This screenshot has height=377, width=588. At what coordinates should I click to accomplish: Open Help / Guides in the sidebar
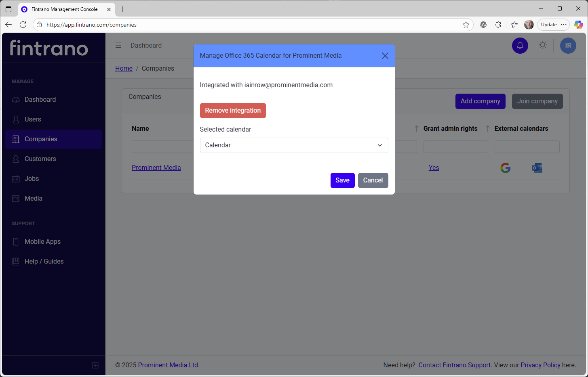pos(53,262)
